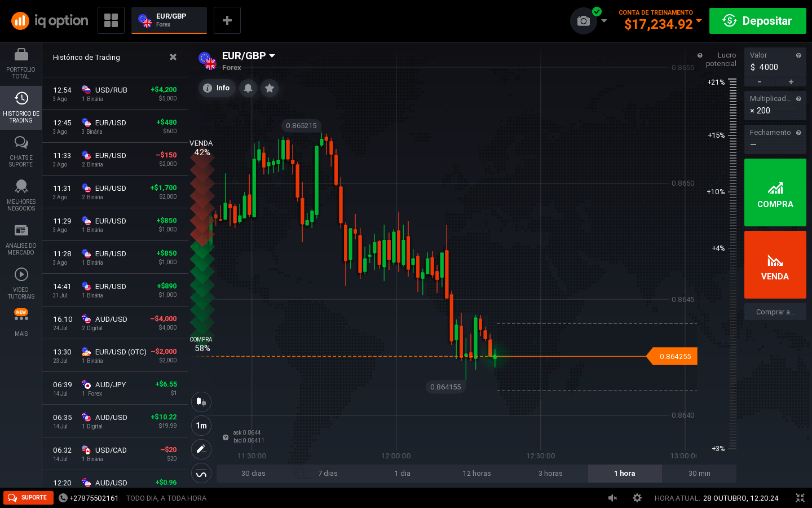Open the Fechamento auto-close settings
Viewport: 812px width, 508px height.
(775, 139)
